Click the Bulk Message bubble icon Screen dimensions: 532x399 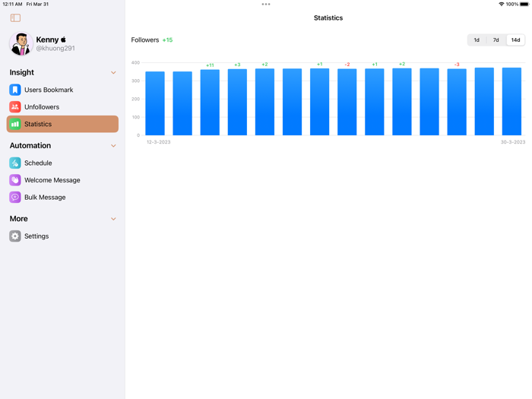[15, 197]
